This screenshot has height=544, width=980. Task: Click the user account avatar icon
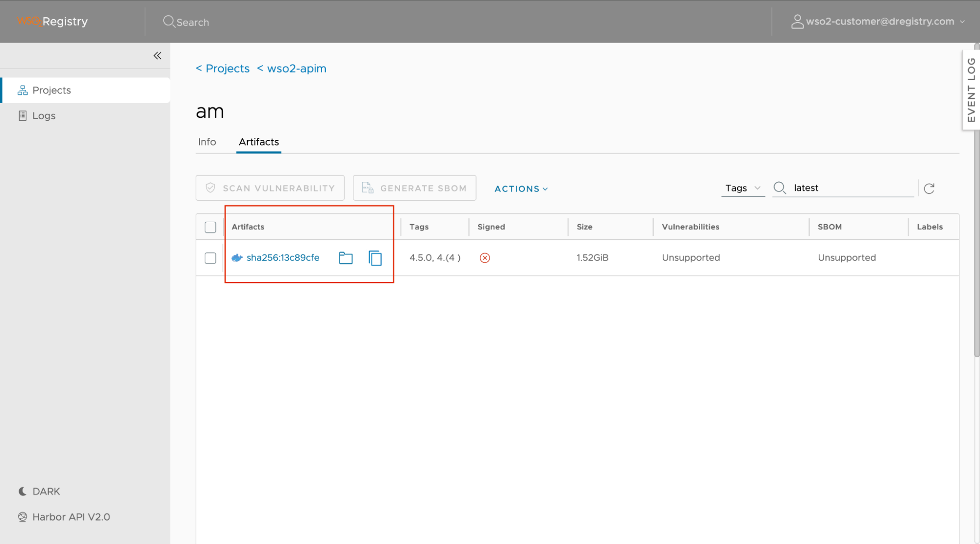797,22
